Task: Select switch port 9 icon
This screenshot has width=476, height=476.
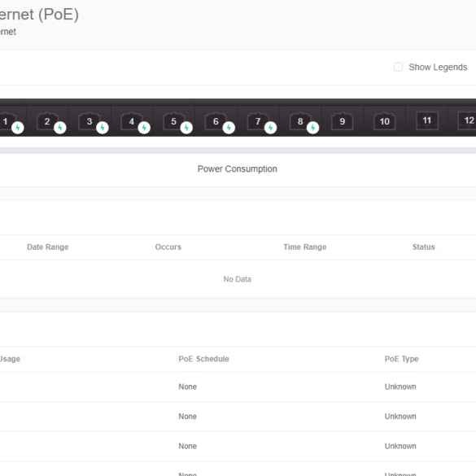Action: pos(343,121)
